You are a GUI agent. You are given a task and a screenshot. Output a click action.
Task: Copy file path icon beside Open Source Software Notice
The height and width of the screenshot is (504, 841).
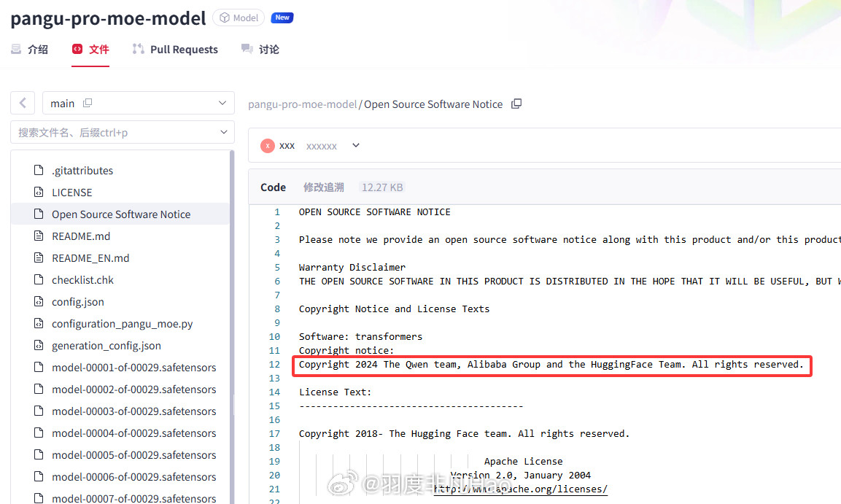[x=516, y=104]
